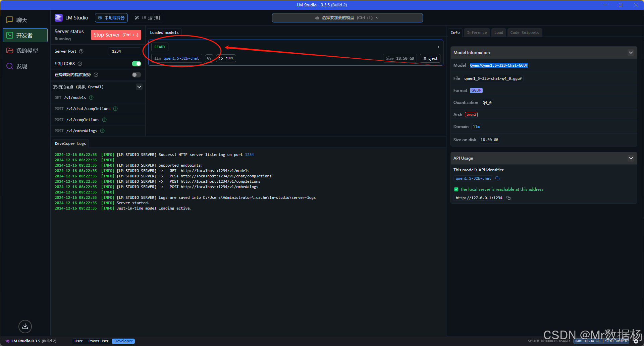This screenshot has height=346, width=644.
Task: Click help icon for POST /v1/completions
Action: coord(104,120)
